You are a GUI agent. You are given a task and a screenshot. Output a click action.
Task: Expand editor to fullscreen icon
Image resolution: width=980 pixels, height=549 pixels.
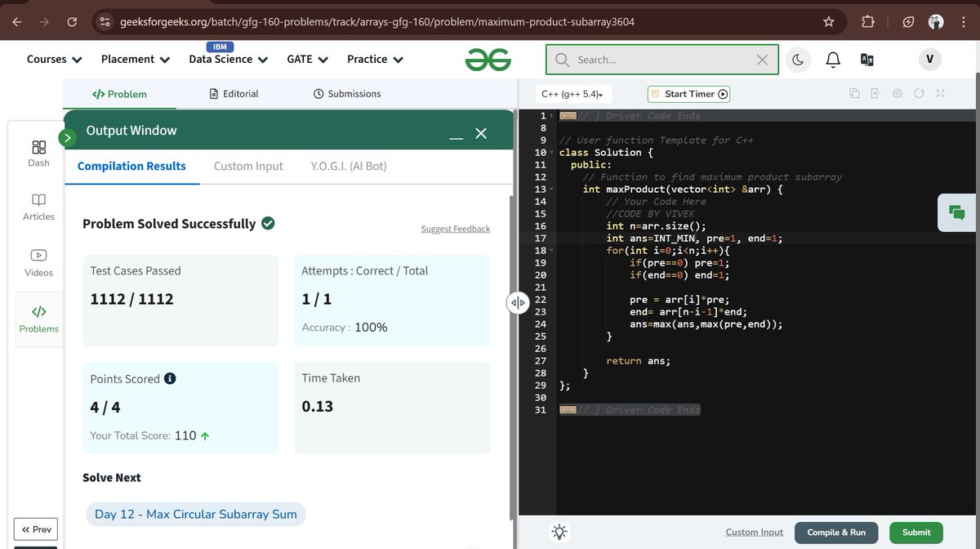(x=940, y=94)
